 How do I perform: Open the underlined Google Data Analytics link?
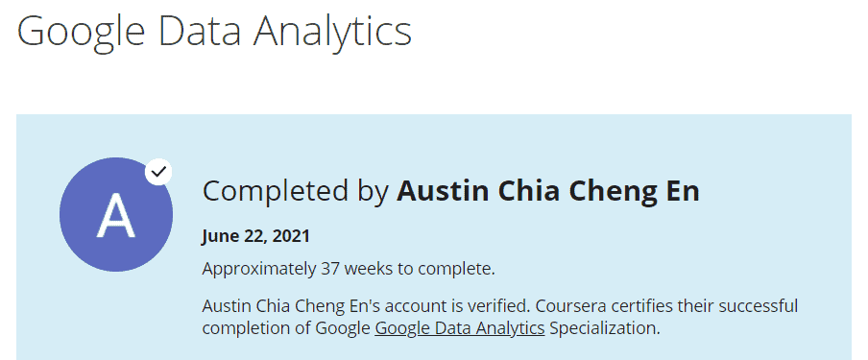coord(460,328)
